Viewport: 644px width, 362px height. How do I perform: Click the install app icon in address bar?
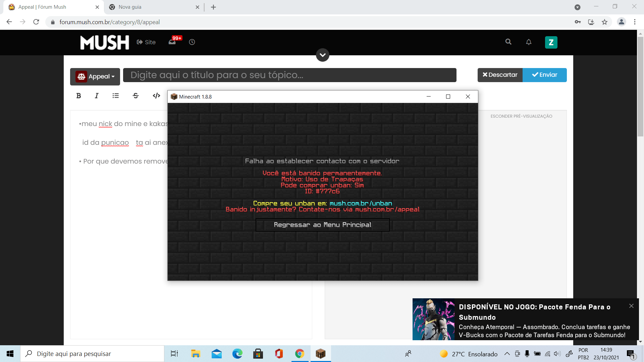tap(591, 22)
